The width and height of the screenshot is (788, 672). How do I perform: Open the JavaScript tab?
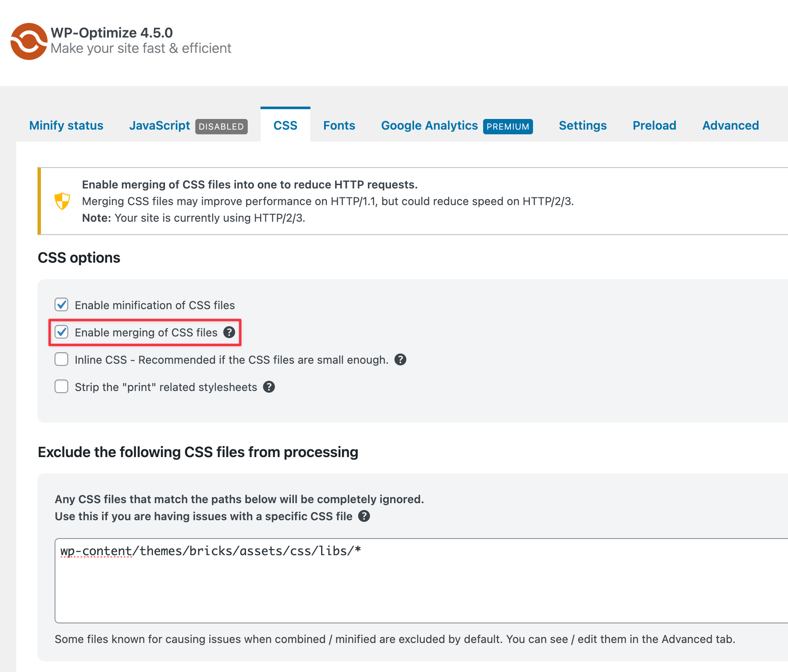coord(159,125)
